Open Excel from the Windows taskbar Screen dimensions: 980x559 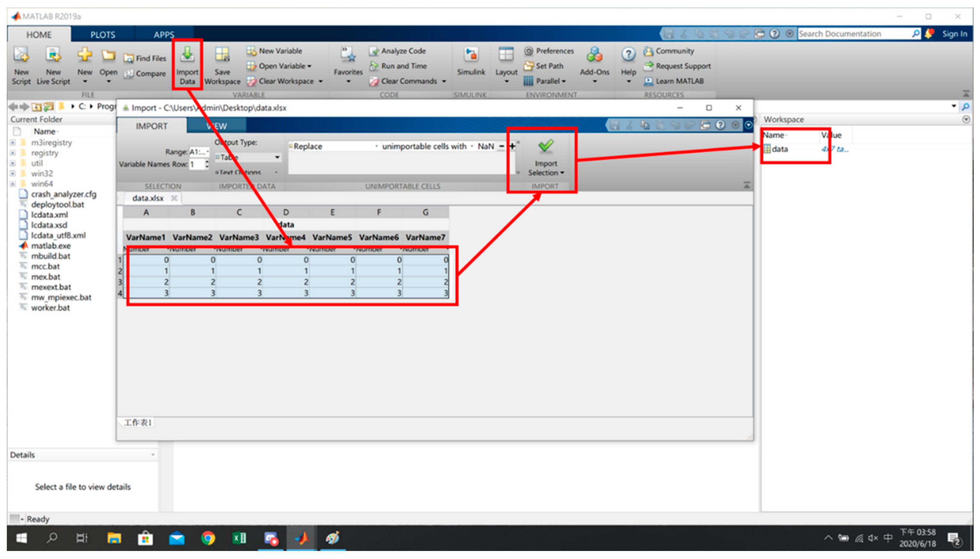tap(239, 538)
